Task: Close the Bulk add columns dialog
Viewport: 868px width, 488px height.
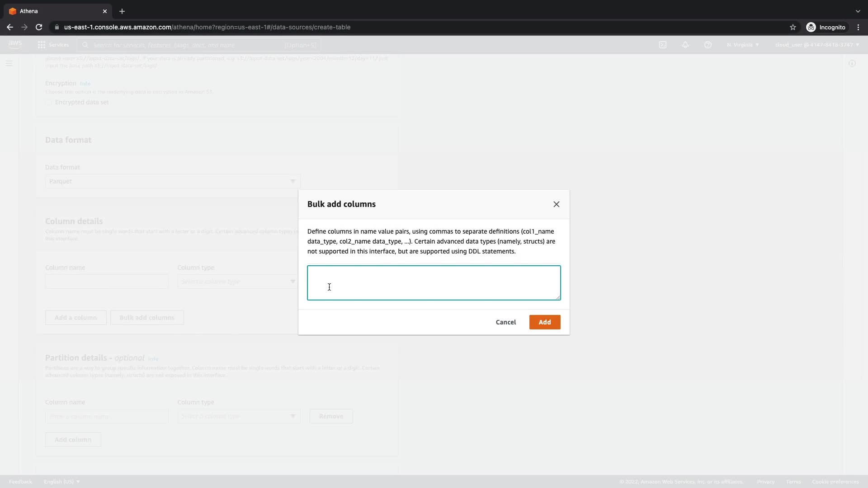Action: click(x=557, y=204)
